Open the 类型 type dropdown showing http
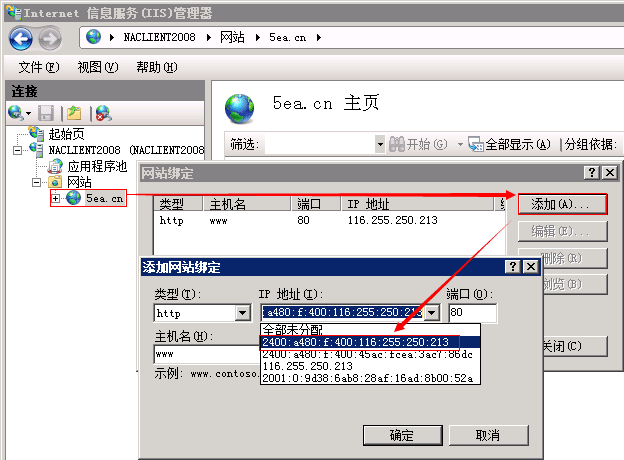The height and width of the screenshot is (460, 624). [x=242, y=313]
